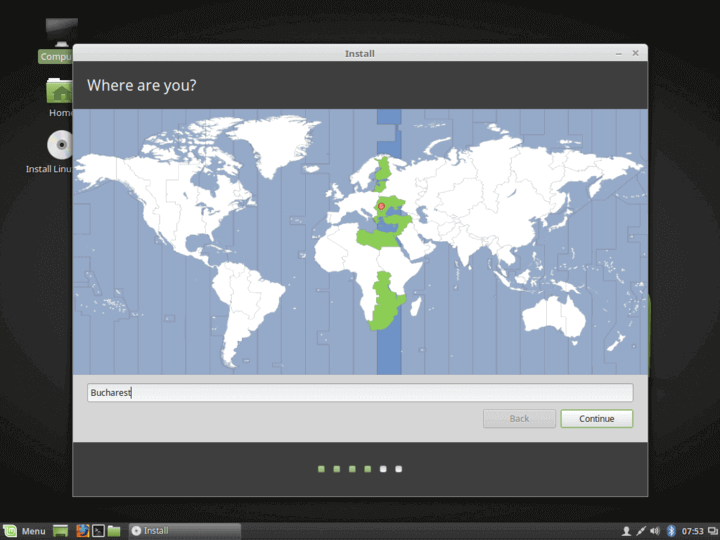Click the display tray icon beside the clock
This screenshot has width=720, height=540.
pos(713,531)
